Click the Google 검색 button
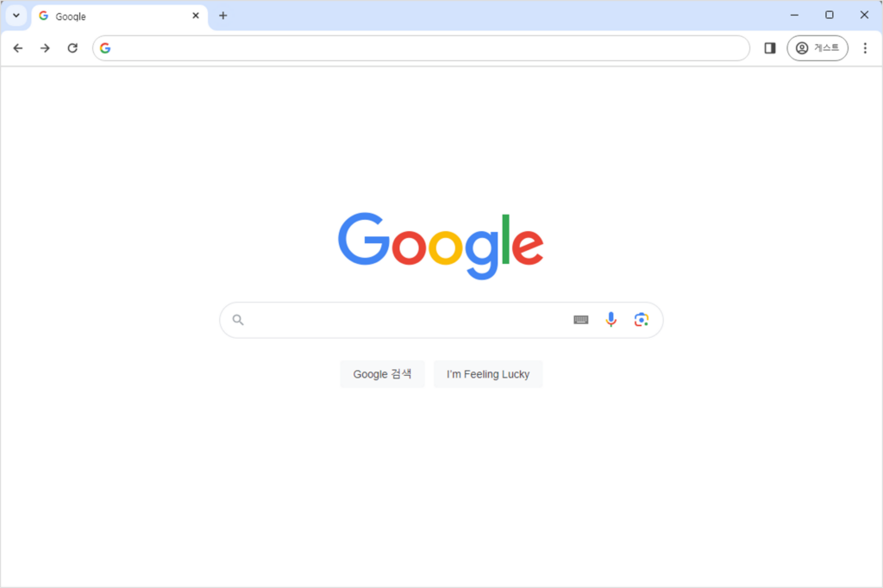The height and width of the screenshot is (588, 883). (382, 374)
